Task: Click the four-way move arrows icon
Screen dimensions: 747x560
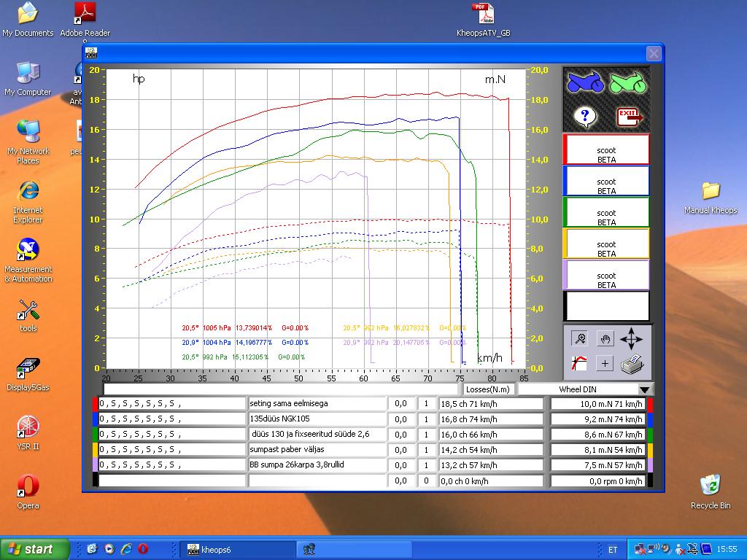Action: point(631,339)
